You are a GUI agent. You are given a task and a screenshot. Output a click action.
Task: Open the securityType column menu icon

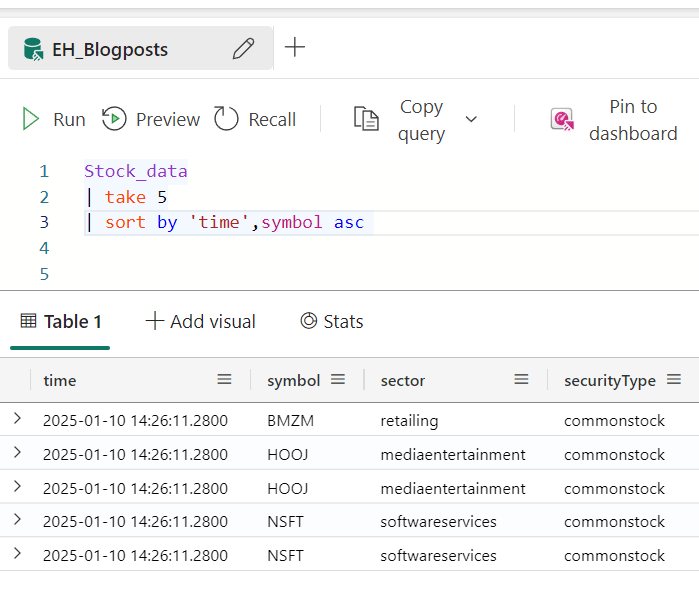coord(674,380)
